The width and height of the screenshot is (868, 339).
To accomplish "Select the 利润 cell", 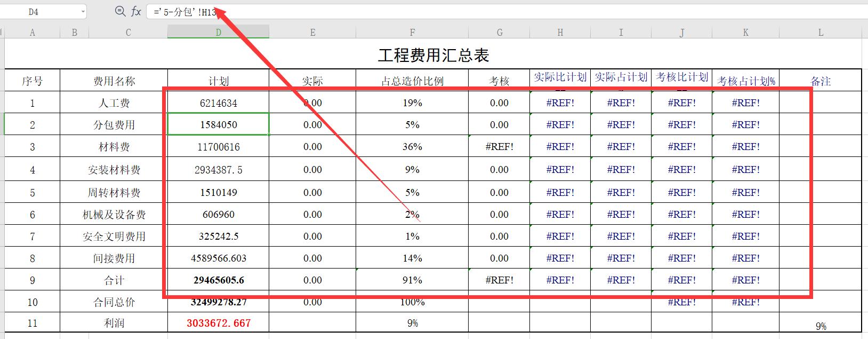I will coord(114,322).
